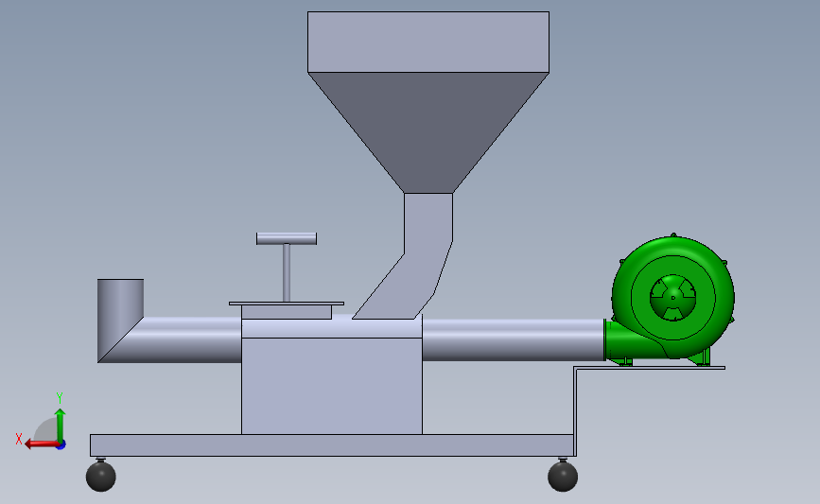Click the blue Z axis dot on the triad
The height and width of the screenshot is (504, 820).
(61, 445)
